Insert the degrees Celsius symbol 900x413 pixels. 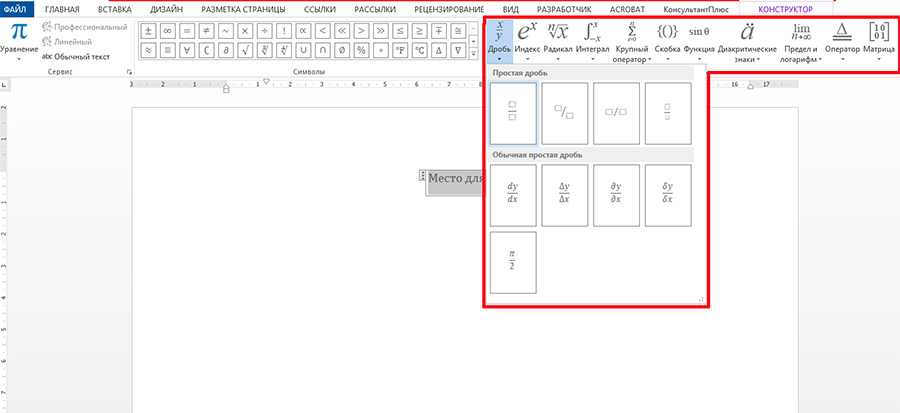tap(420, 50)
